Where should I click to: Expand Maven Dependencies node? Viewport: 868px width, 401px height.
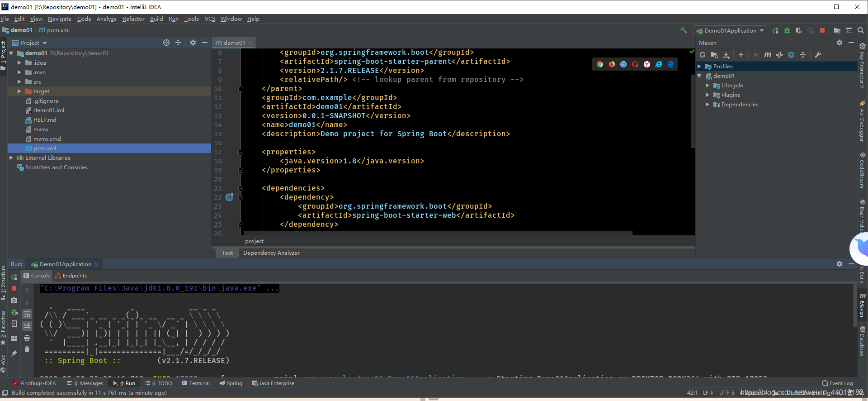point(708,105)
